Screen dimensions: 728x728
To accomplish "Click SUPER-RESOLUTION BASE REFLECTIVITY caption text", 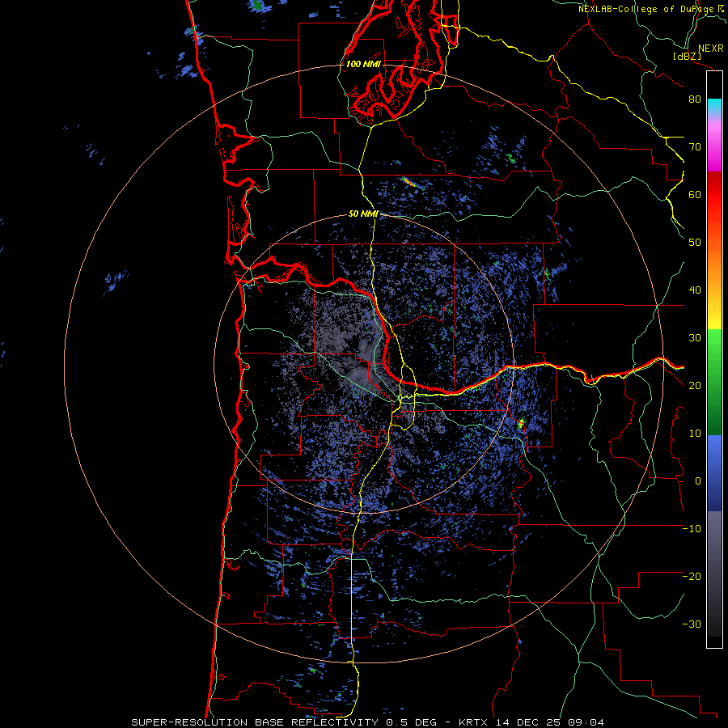I will click(x=255, y=722).
